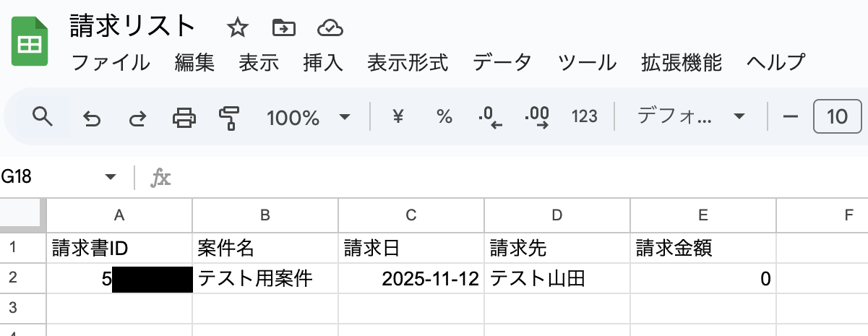Decrease decimal places button
Screen dimensions: 868x336
point(490,116)
